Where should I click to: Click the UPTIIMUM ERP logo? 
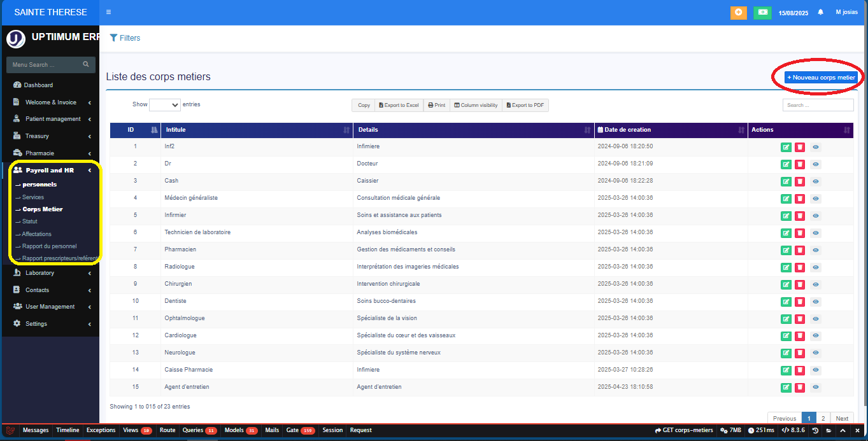(x=16, y=39)
